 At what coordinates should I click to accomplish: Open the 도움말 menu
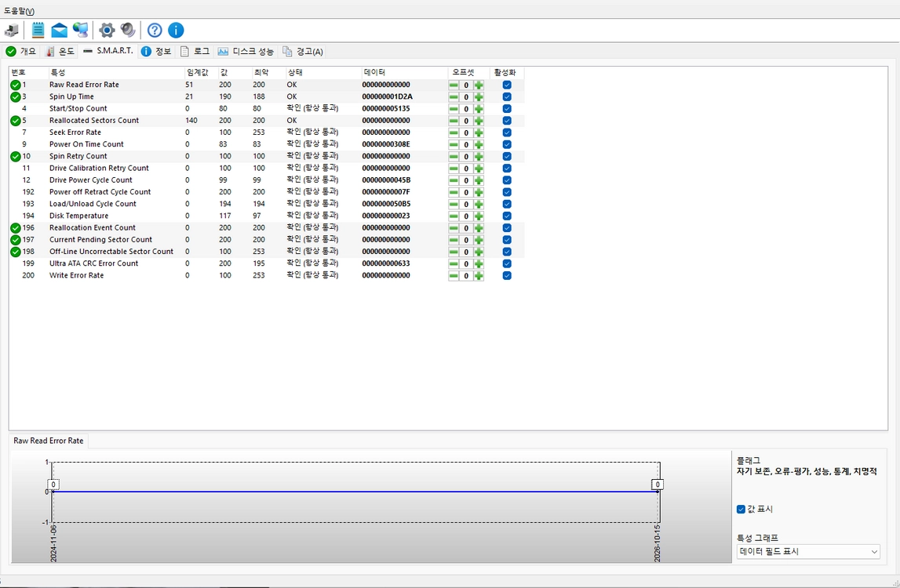pos(19,11)
